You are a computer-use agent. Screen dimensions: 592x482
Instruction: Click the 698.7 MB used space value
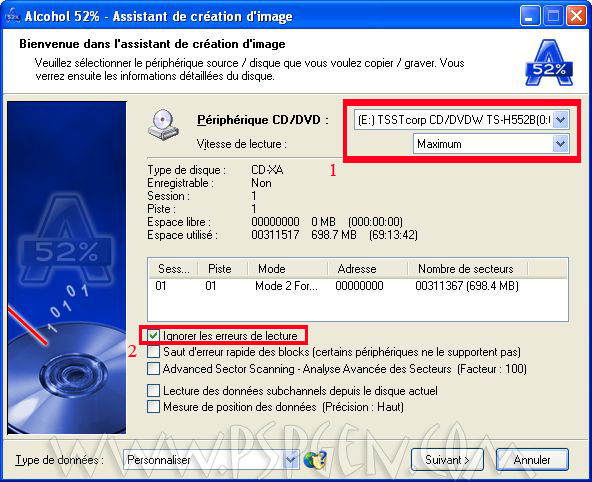pyautogui.click(x=334, y=235)
